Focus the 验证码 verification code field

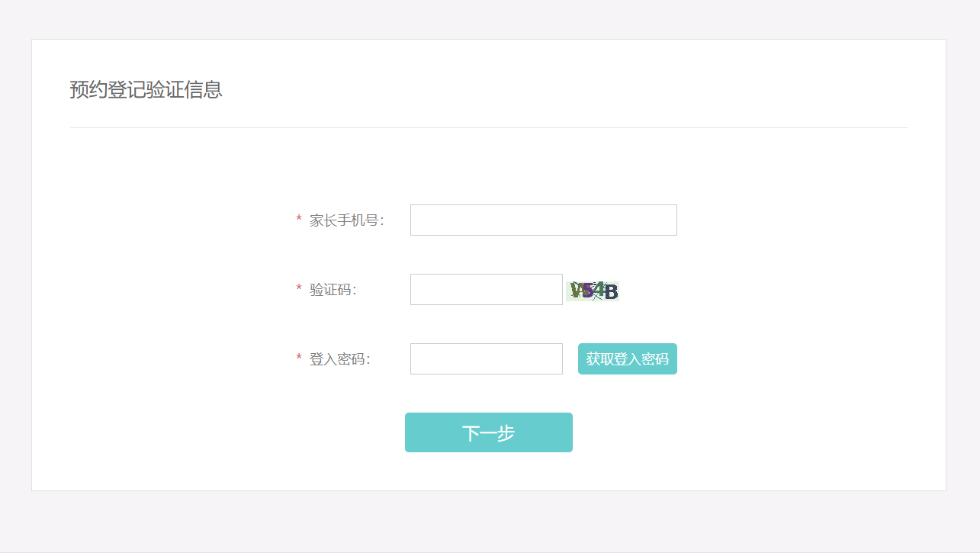coord(487,290)
